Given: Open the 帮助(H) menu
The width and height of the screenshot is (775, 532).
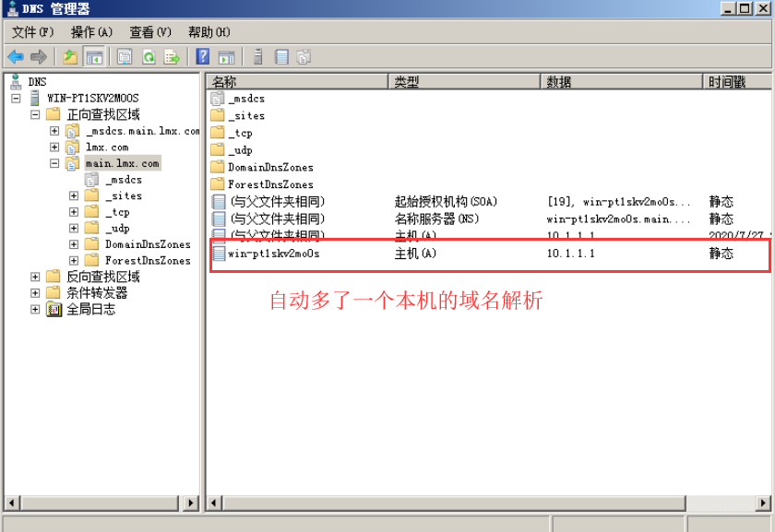Looking at the screenshot, I should [x=209, y=32].
